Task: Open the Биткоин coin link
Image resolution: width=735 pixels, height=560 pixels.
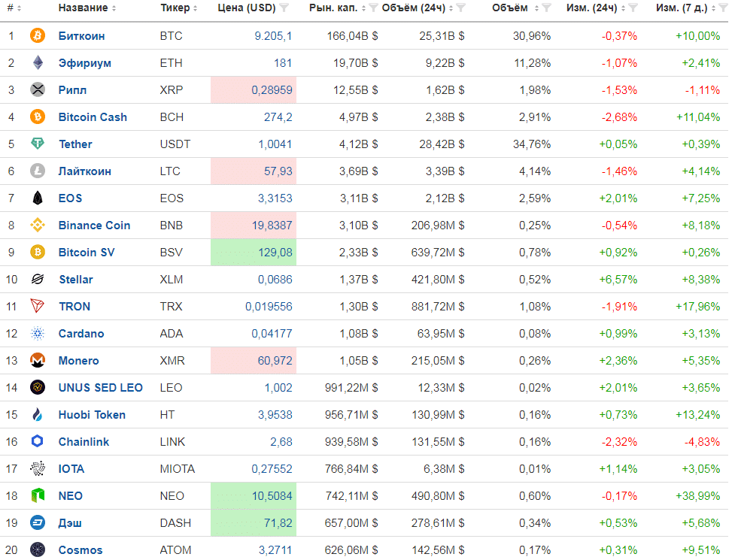Action: (x=81, y=36)
